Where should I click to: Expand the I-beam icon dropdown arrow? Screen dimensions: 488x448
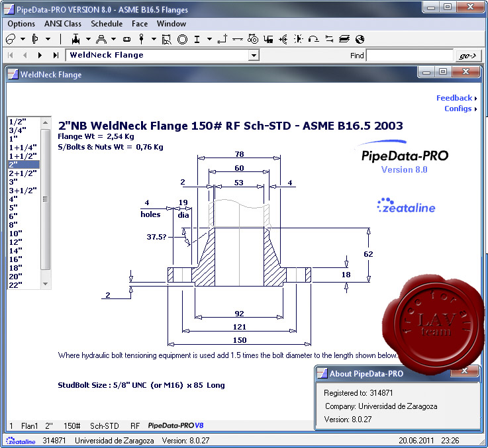coord(209,39)
